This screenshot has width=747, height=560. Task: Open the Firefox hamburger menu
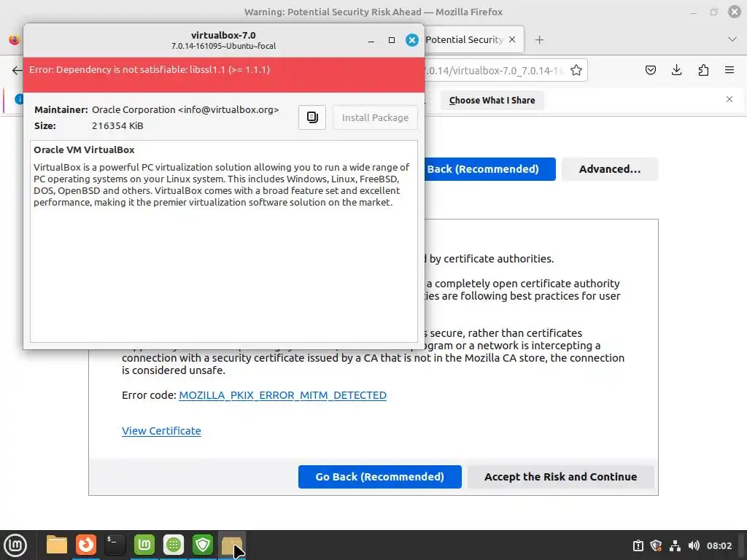point(729,71)
